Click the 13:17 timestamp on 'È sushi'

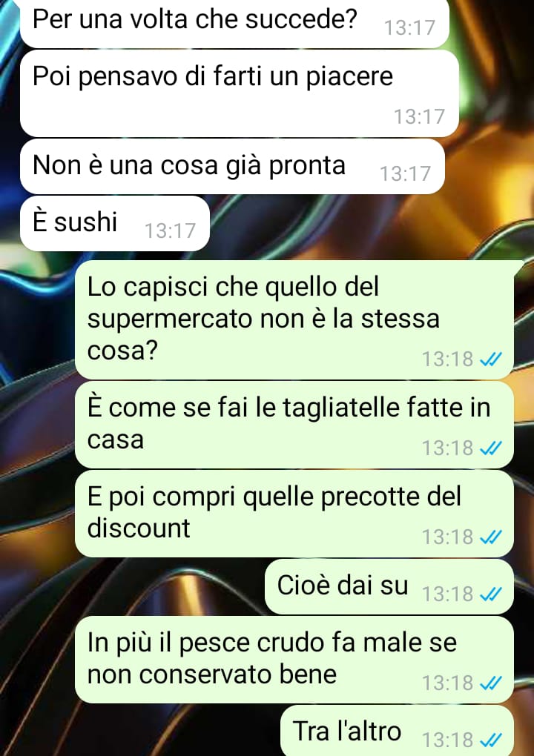click(171, 231)
